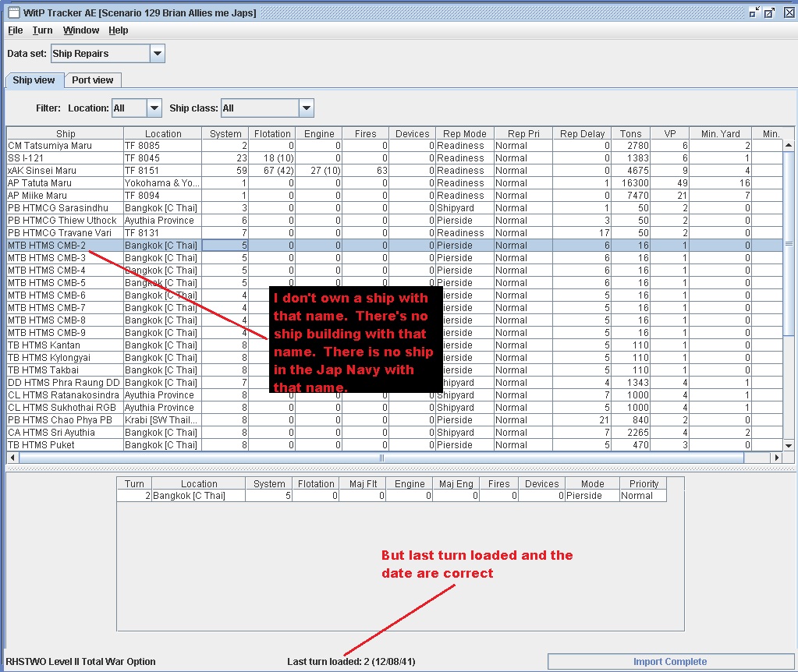
Task: Select the SS I-121 ship row
Action: pyautogui.click(x=395, y=157)
